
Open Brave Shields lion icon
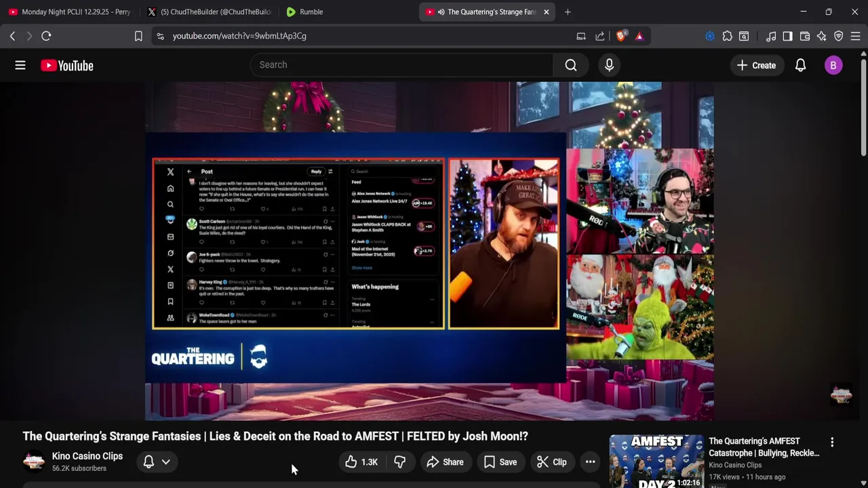620,36
